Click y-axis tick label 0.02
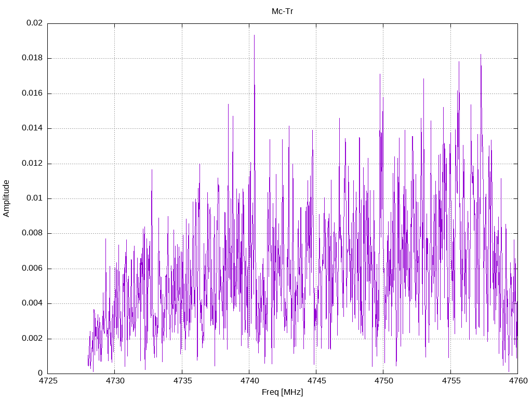Image resolution: width=532 pixels, height=399 pixels. click(35, 23)
